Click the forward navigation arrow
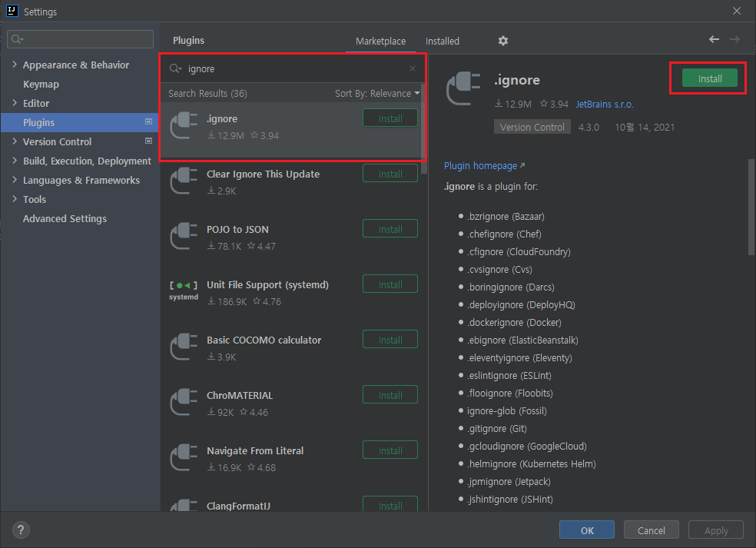The height and width of the screenshot is (548, 756). coord(734,39)
